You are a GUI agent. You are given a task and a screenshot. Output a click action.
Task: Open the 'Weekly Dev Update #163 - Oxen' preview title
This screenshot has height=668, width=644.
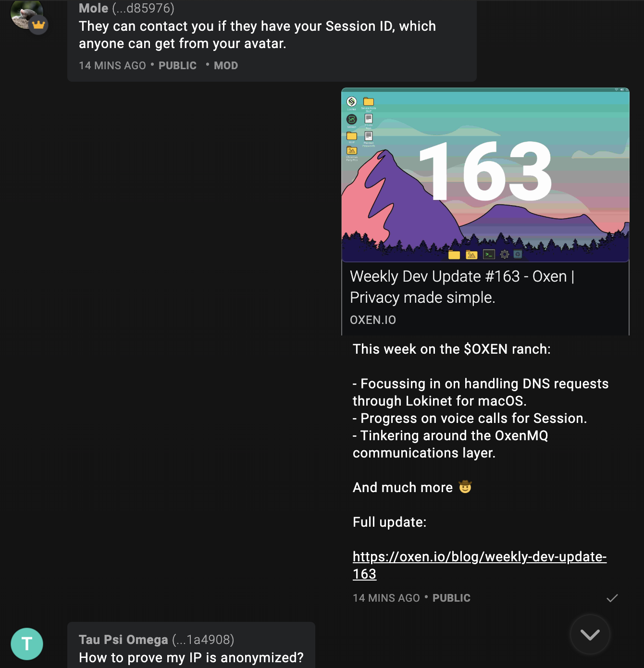click(x=462, y=287)
